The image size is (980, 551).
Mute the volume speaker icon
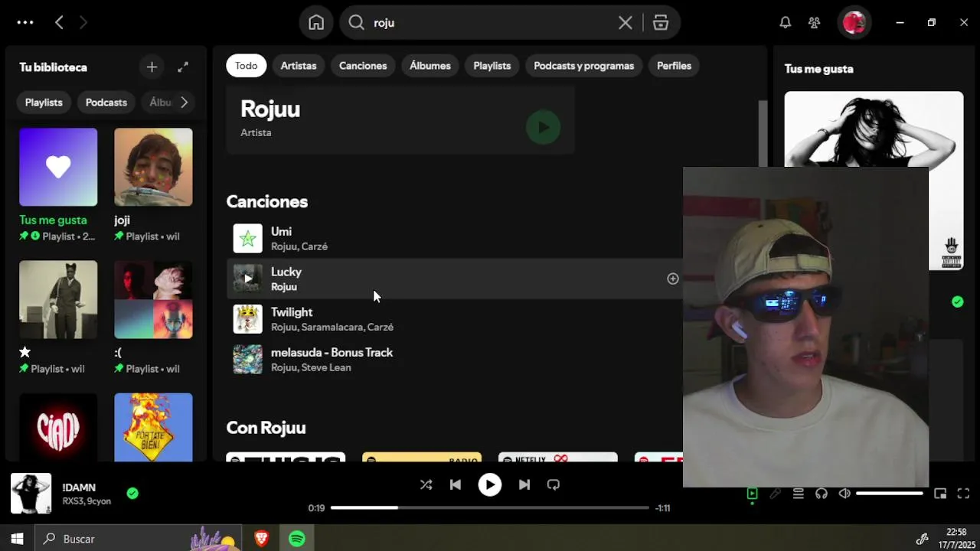pyautogui.click(x=844, y=494)
